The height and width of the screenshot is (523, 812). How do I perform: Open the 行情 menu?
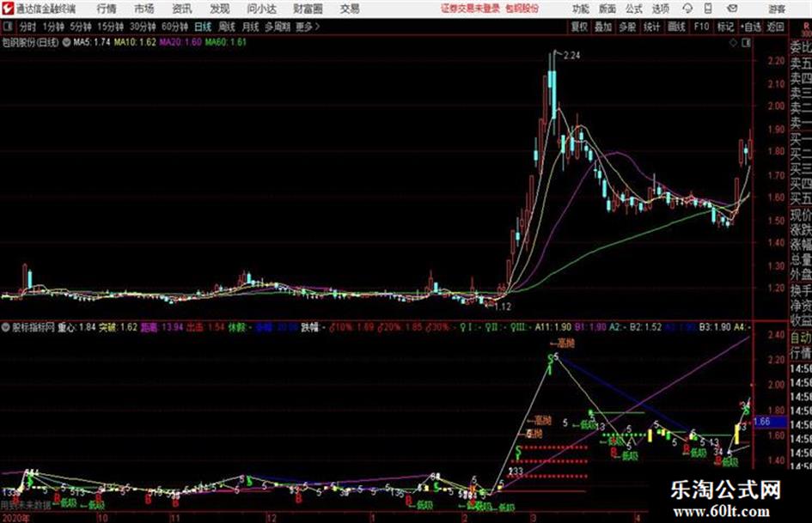pyautogui.click(x=107, y=9)
